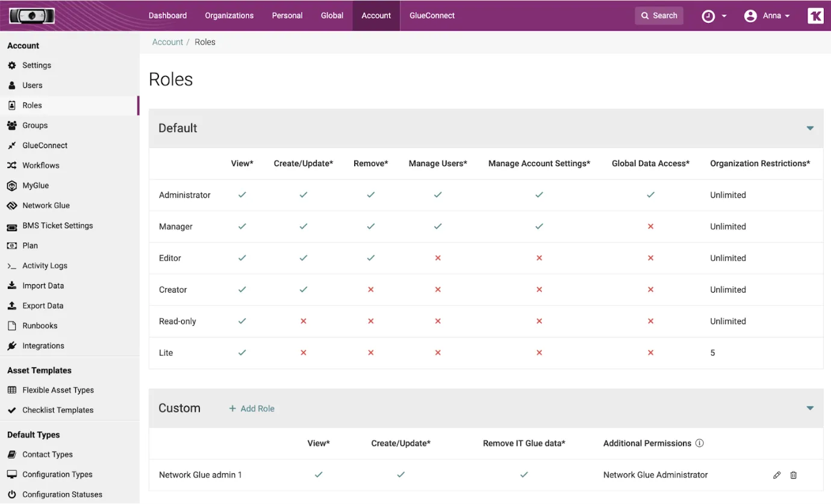Image resolution: width=831 pixels, height=504 pixels.
Task: Open the Users page in sidebar
Action: [x=33, y=86]
